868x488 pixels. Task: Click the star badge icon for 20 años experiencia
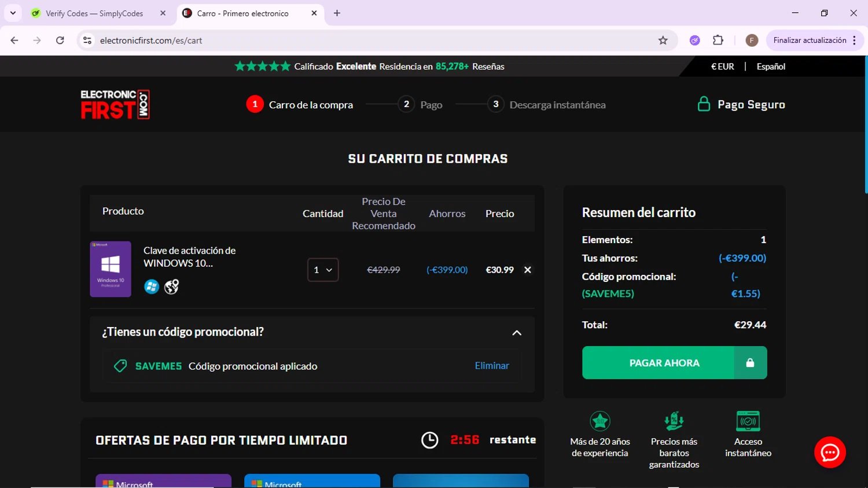(x=600, y=421)
